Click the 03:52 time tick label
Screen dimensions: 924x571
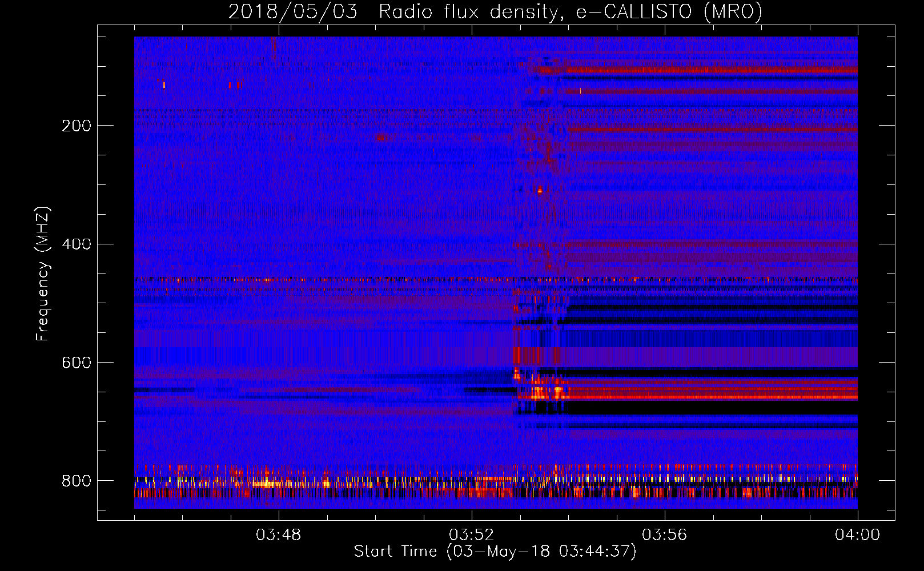tap(471, 535)
